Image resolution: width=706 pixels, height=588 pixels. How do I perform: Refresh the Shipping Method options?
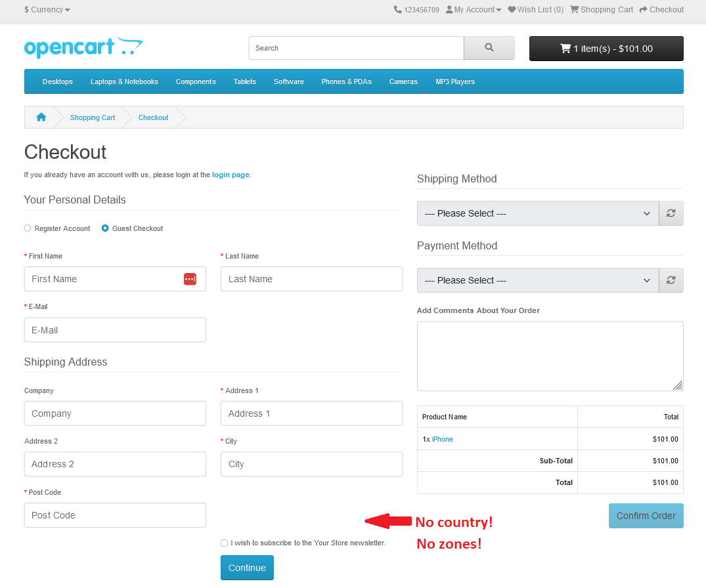point(671,213)
